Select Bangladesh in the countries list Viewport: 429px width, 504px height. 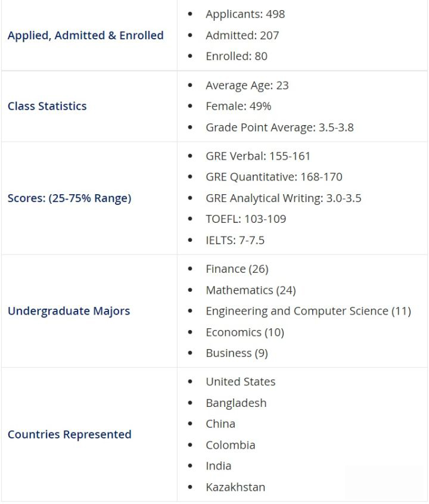tap(236, 403)
